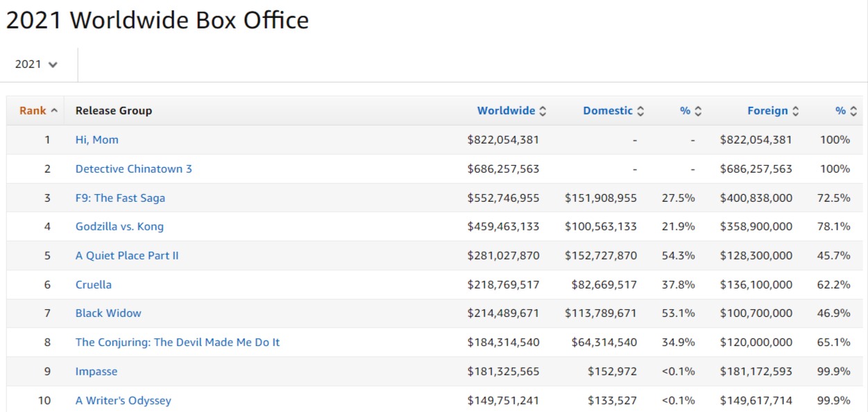
Task: Sort by Domestic gross column
Action: [613, 111]
